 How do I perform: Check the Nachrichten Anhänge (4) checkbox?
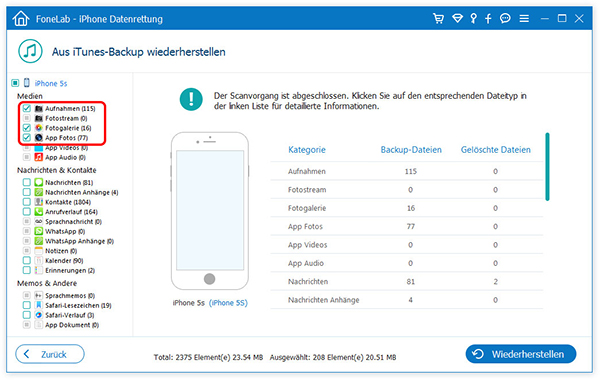click(x=27, y=192)
